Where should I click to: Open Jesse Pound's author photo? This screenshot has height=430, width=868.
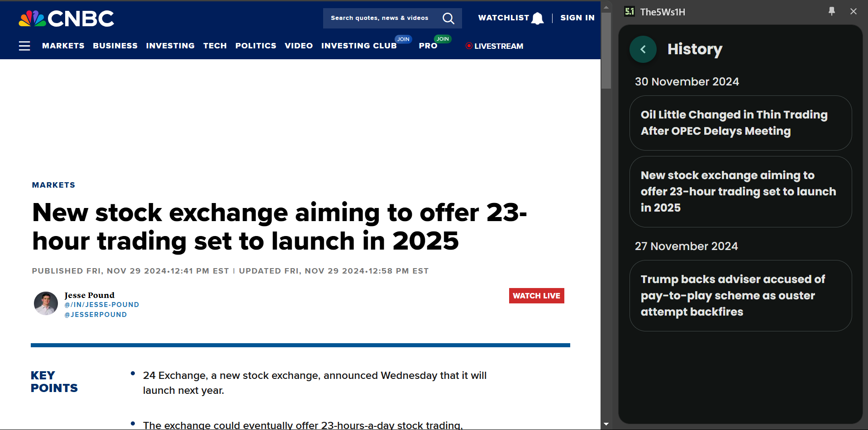(x=46, y=303)
